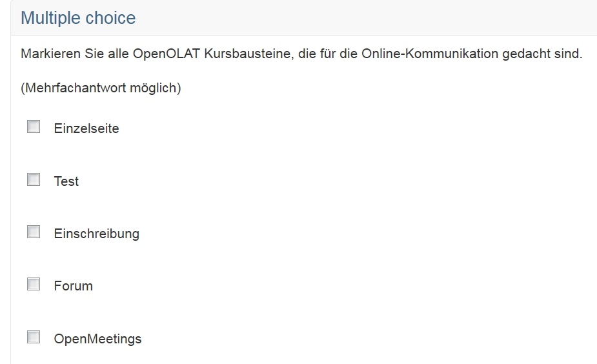
Task: Select the Forum checkbox
Action: (x=34, y=285)
